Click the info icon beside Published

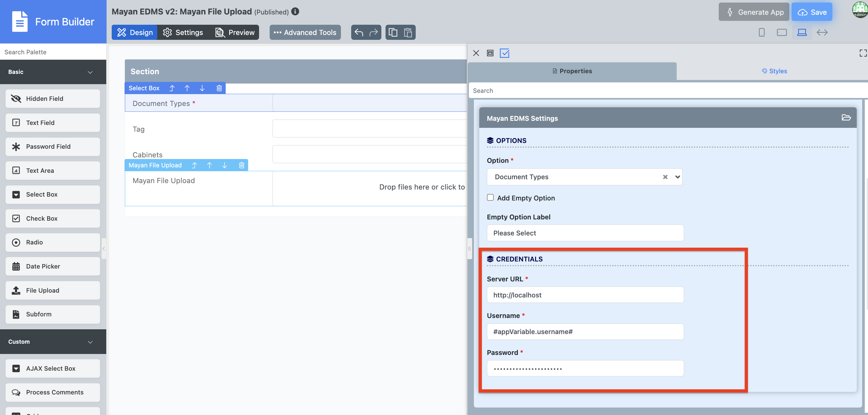[x=295, y=12]
